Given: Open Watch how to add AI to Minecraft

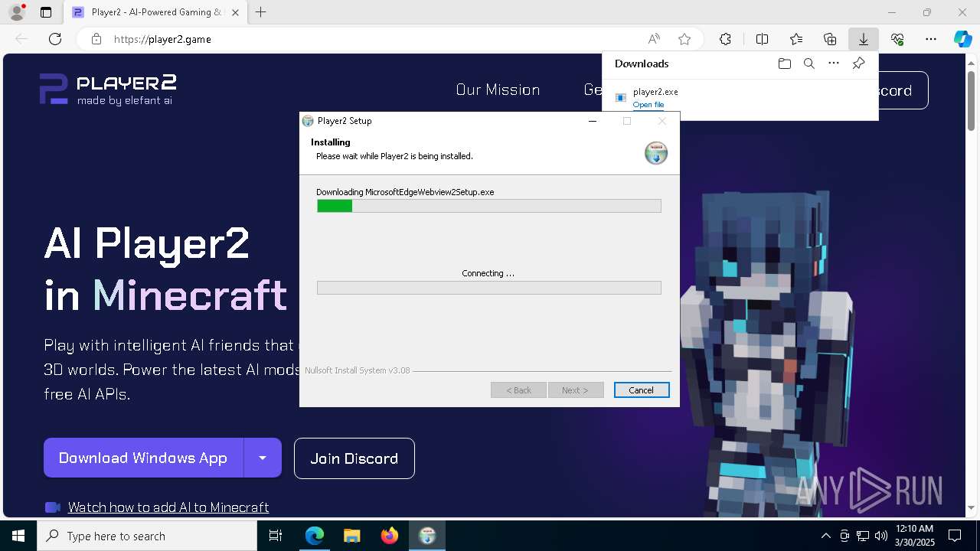Looking at the screenshot, I should (168, 507).
